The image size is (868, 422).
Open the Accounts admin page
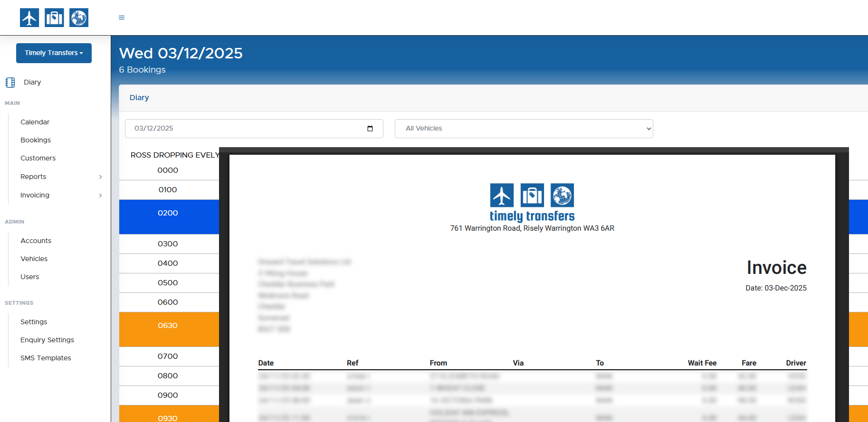tap(36, 241)
